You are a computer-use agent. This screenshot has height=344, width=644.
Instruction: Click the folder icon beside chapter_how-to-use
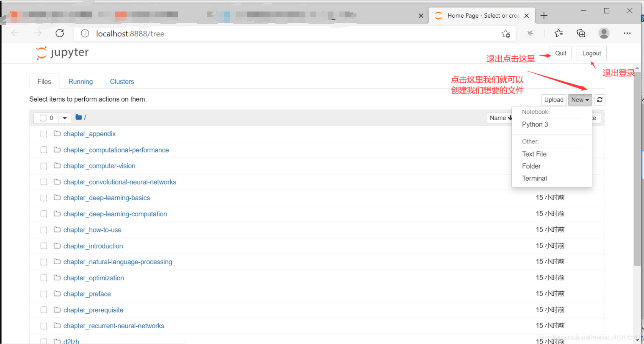(57, 230)
